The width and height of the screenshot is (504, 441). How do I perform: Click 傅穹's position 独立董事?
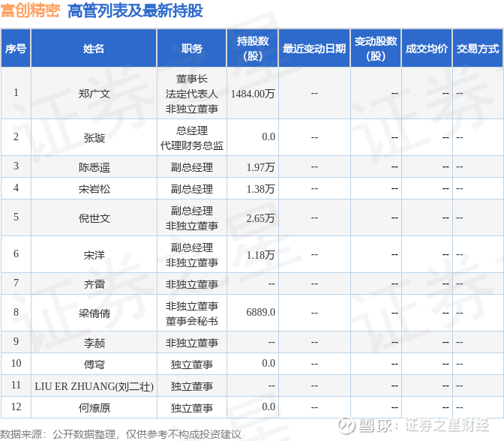pyautogui.click(x=192, y=364)
